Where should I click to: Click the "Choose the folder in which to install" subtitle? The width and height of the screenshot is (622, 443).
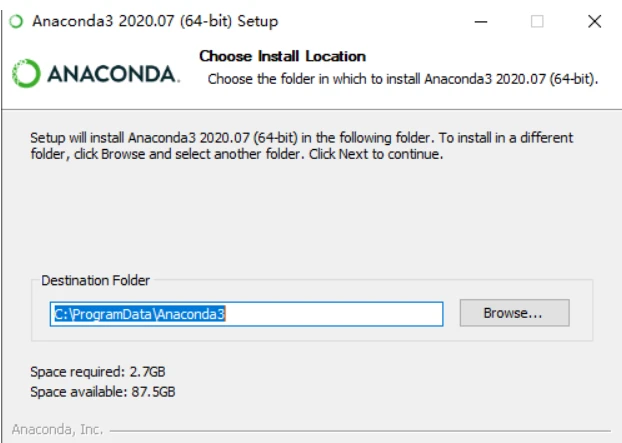pos(402,78)
